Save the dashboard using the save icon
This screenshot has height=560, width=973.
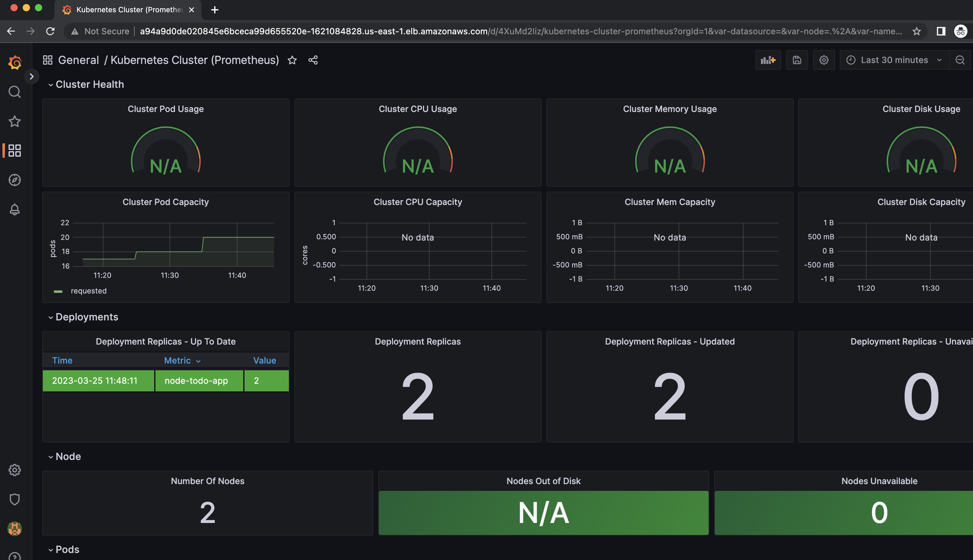(796, 60)
